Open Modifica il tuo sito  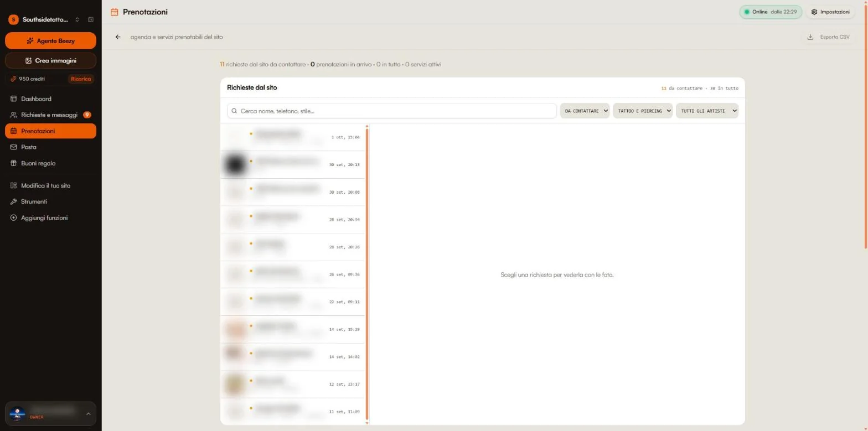pos(50,186)
